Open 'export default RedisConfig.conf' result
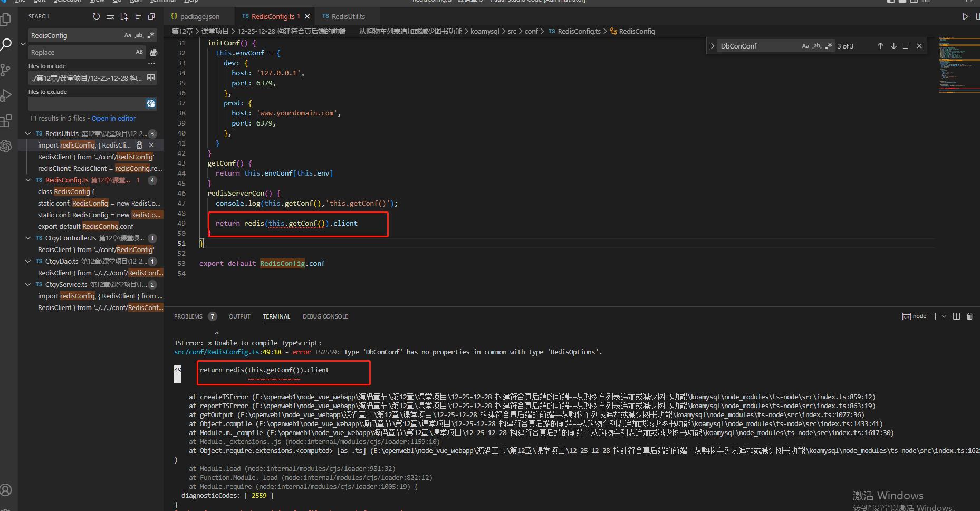Image resolution: width=980 pixels, height=511 pixels. point(85,226)
